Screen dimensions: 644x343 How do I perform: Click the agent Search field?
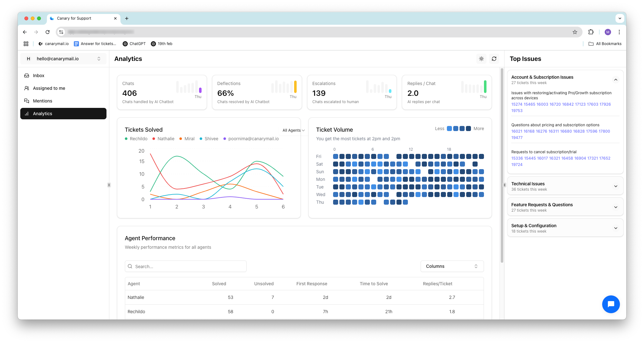pos(185,266)
